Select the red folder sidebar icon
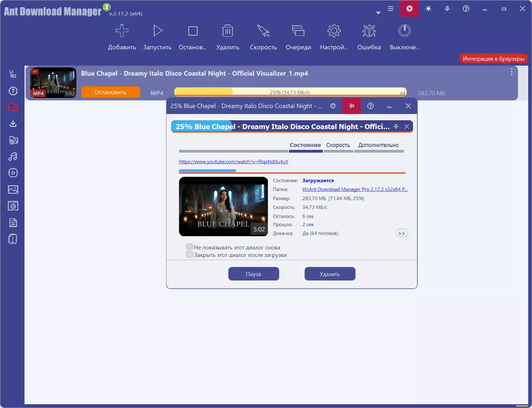The height and width of the screenshot is (408, 532). [x=13, y=107]
